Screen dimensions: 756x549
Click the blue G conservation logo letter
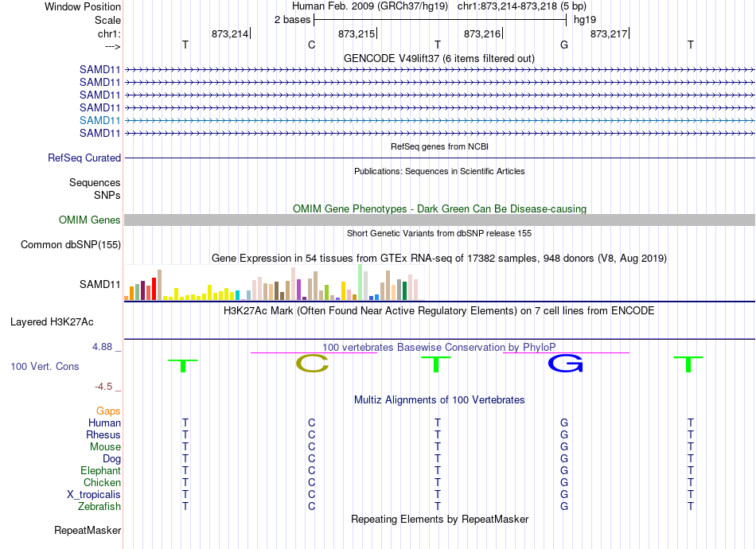tap(565, 364)
